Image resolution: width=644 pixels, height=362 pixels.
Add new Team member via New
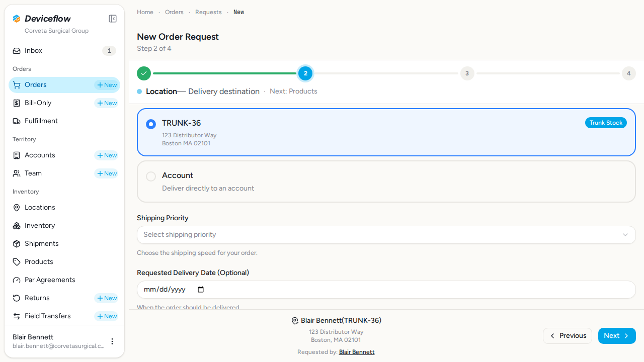point(107,173)
